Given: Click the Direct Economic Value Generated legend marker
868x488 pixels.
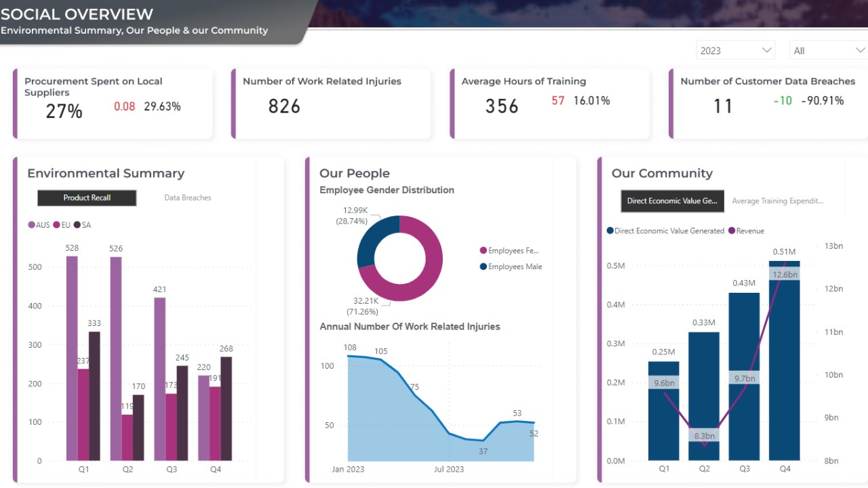Looking at the screenshot, I should [x=610, y=230].
